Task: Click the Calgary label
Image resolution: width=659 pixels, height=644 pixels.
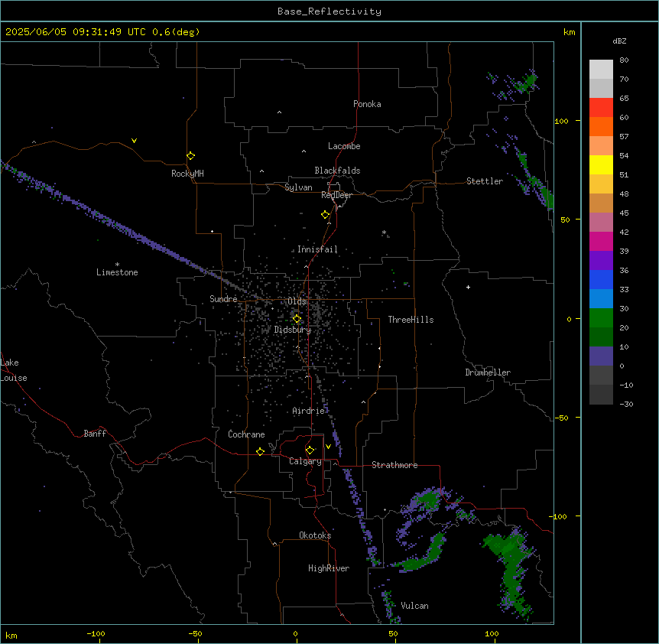Action: (x=305, y=461)
